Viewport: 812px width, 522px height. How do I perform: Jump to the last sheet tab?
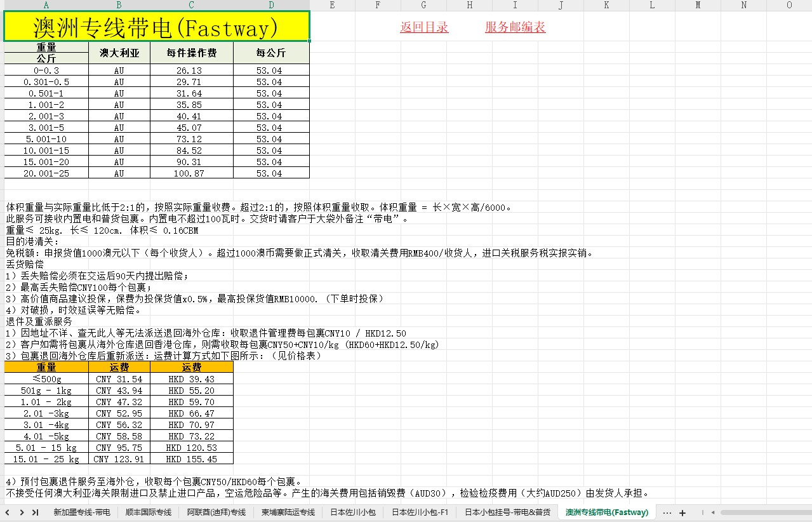click(35, 512)
